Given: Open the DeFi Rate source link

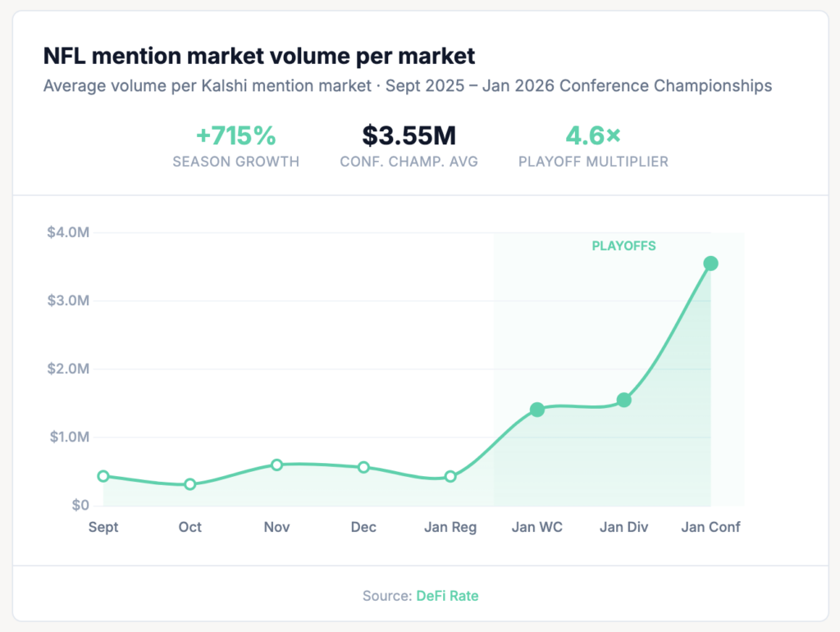Looking at the screenshot, I should (x=446, y=596).
